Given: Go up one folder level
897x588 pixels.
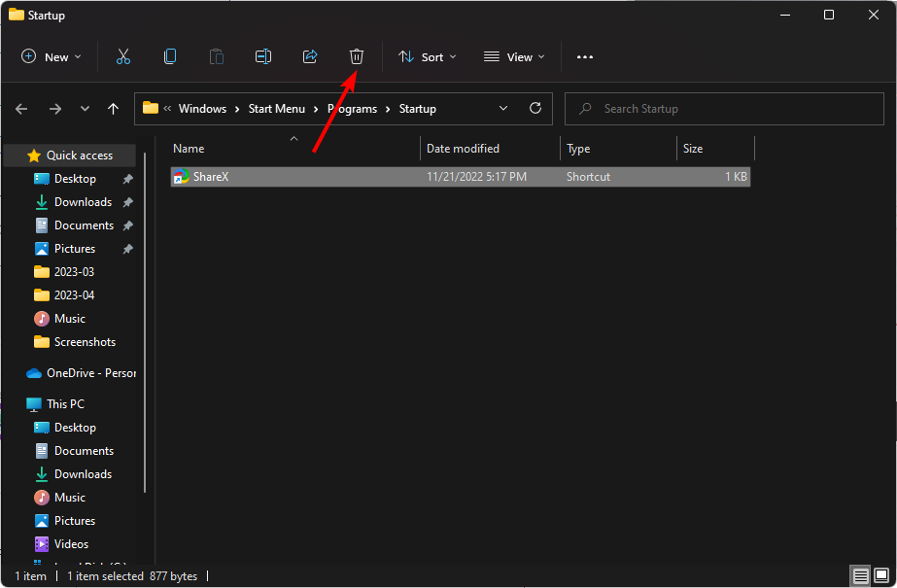Looking at the screenshot, I should pos(114,109).
